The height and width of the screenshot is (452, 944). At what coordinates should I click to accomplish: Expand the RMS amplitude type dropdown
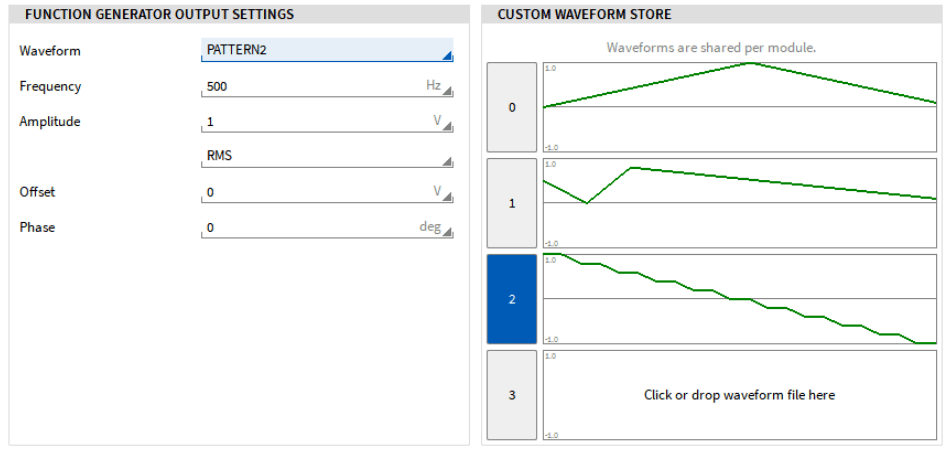[x=326, y=157]
